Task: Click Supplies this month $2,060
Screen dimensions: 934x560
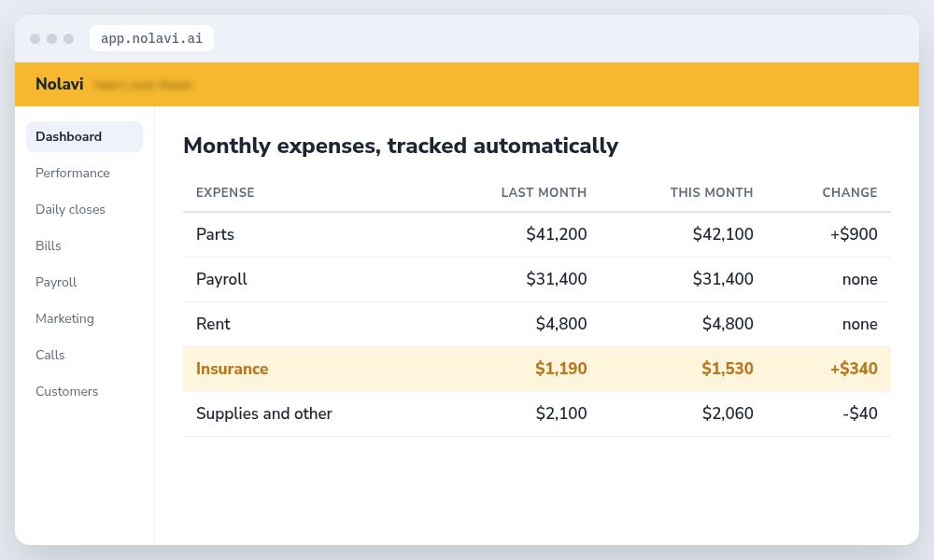Action: (728, 413)
